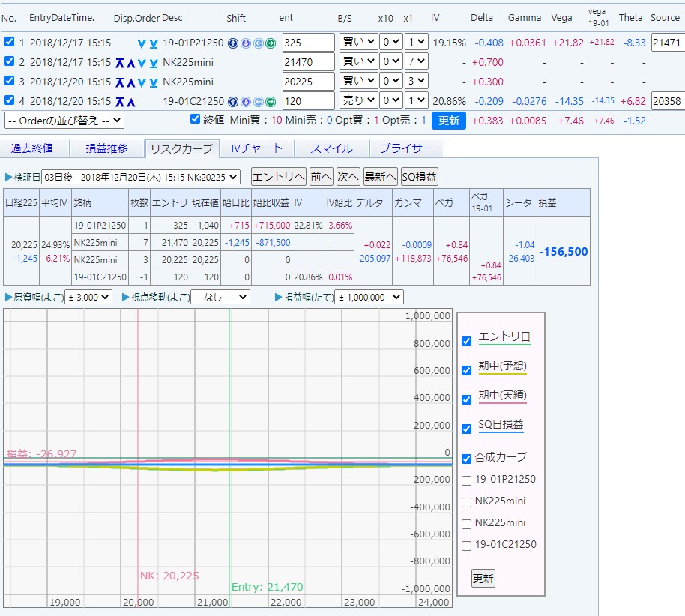The height and width of the screenshot is (616, 685).
Task: Shift 19-01C21250 down with purple arrow icon
Action: 246,102
